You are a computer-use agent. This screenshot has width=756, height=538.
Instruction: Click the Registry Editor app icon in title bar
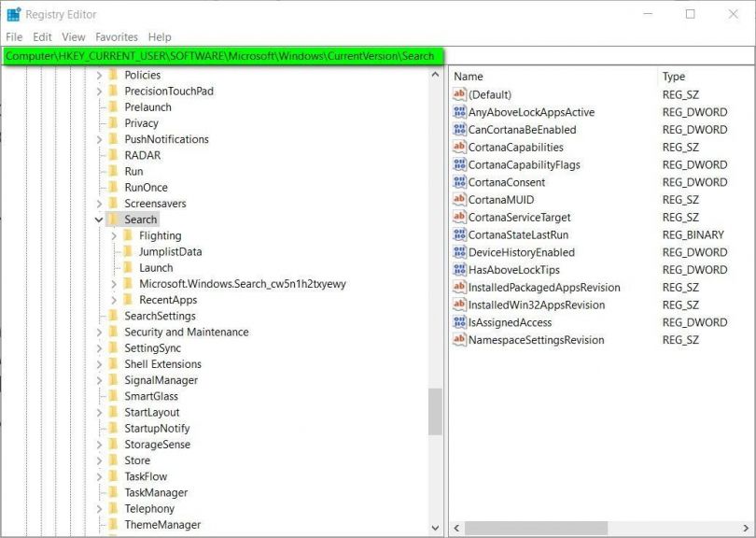point(13,14)
